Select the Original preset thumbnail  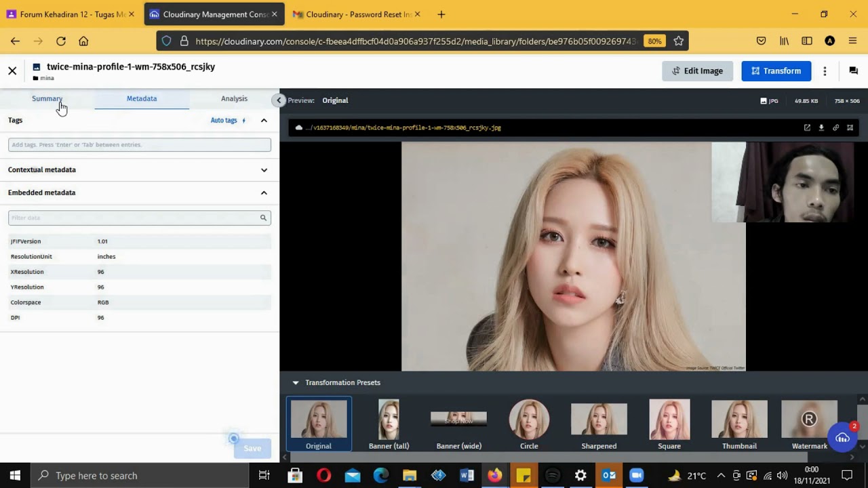coord(319,424)
